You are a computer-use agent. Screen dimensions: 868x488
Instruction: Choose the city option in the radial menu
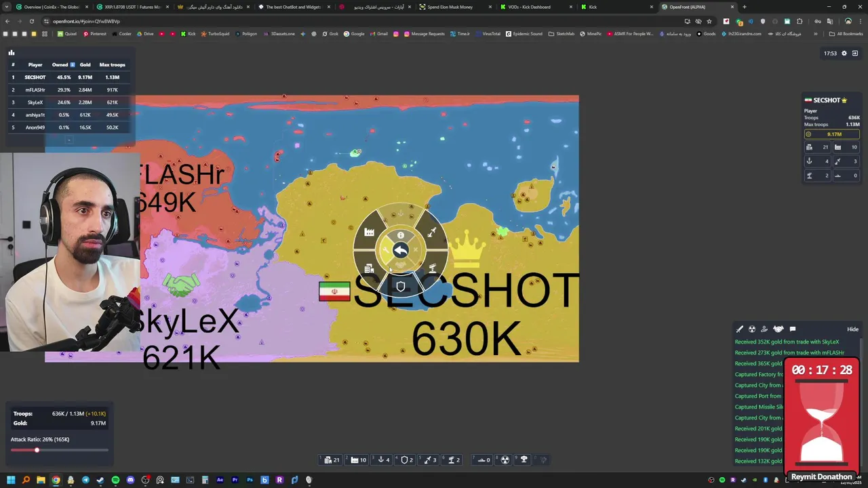pyautogui.click(x=369, y=269)
